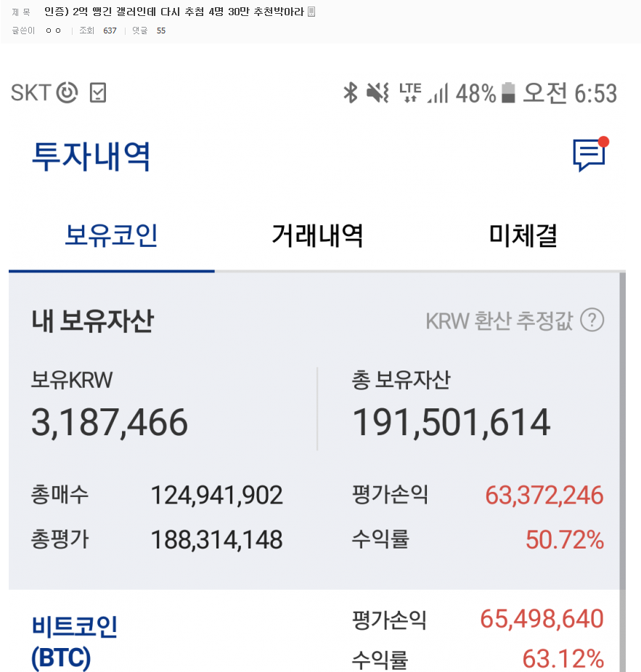The height and width of the screenshot is (672, 641).
Task: Click the 투자내역 page heading
Action: pyautogui.click(x=91, y=156)
